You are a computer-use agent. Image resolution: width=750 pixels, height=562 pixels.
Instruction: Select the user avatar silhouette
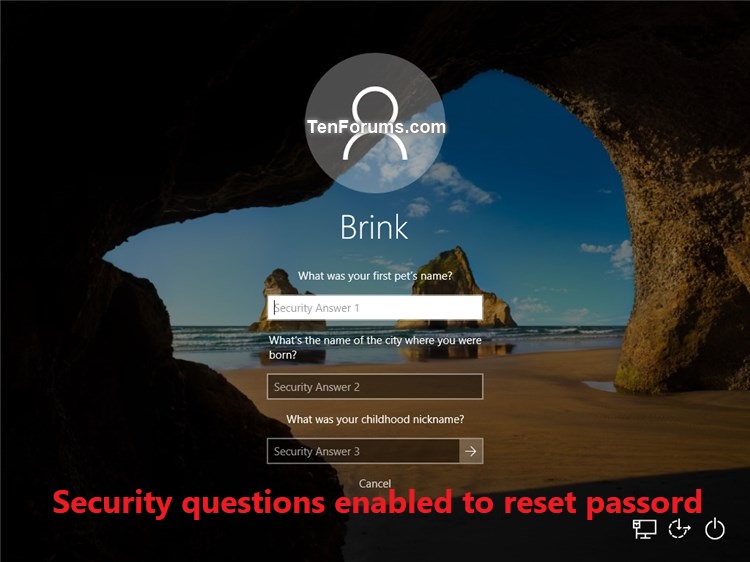pyautogui.click(x=375, y=123)
